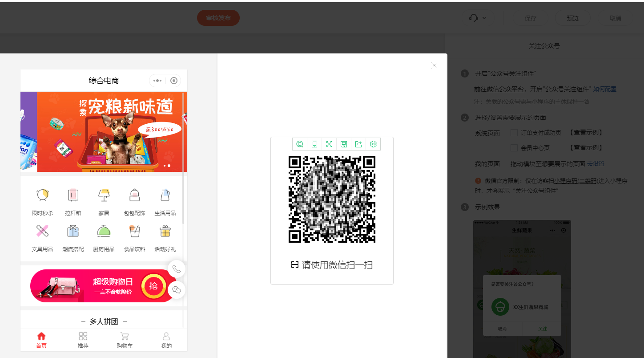Tap the 潮流搭配 shirt icon
The height and width of the screenshot is (358, 644).
73,231
